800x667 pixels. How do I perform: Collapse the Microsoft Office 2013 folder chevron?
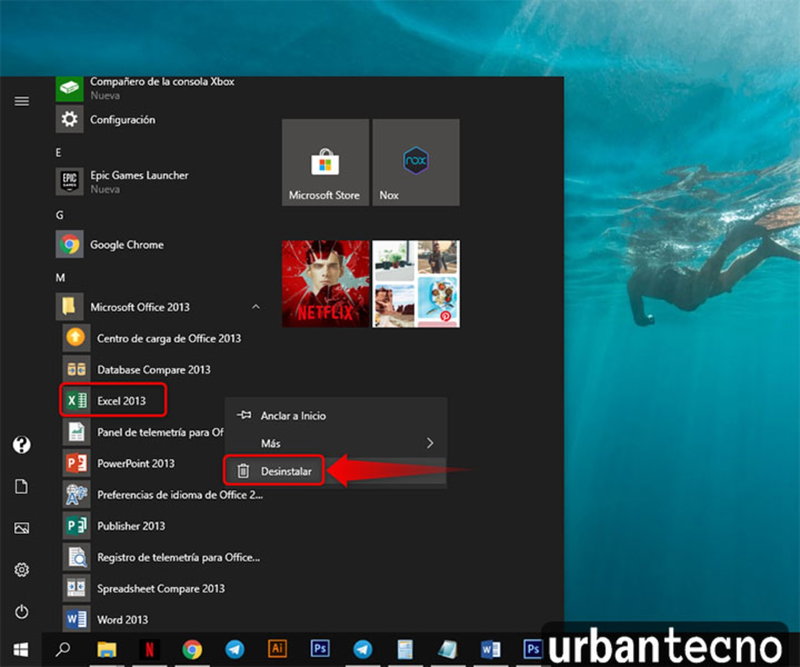(x=256, y=307)
